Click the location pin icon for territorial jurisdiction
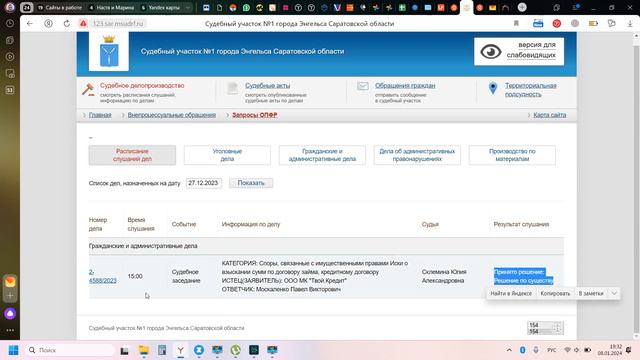640x360 pixels. [493, 88]
